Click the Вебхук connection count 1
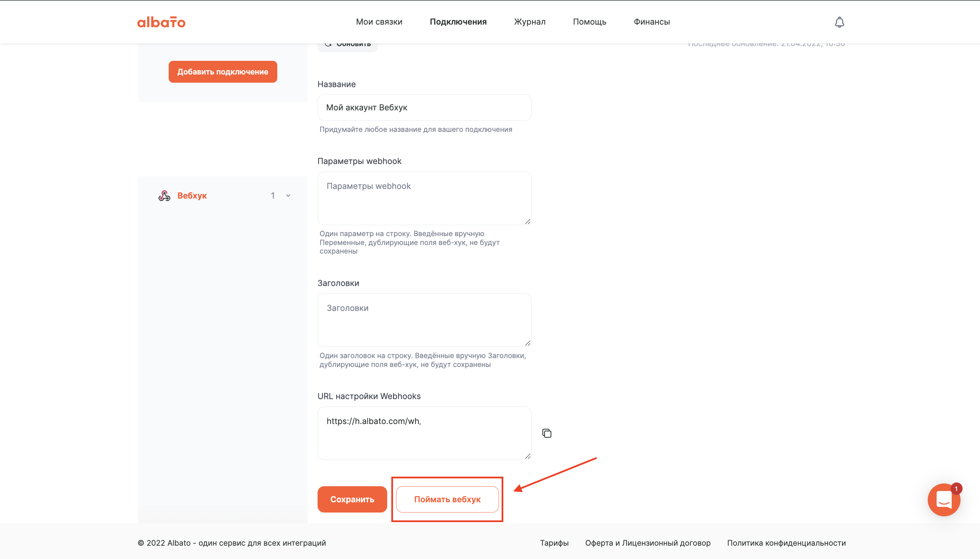 click(273, 196)
